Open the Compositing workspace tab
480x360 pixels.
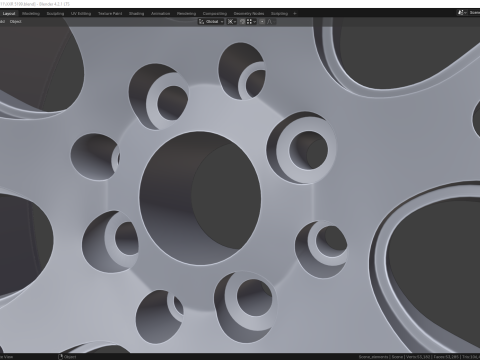(x=215, y=14)
